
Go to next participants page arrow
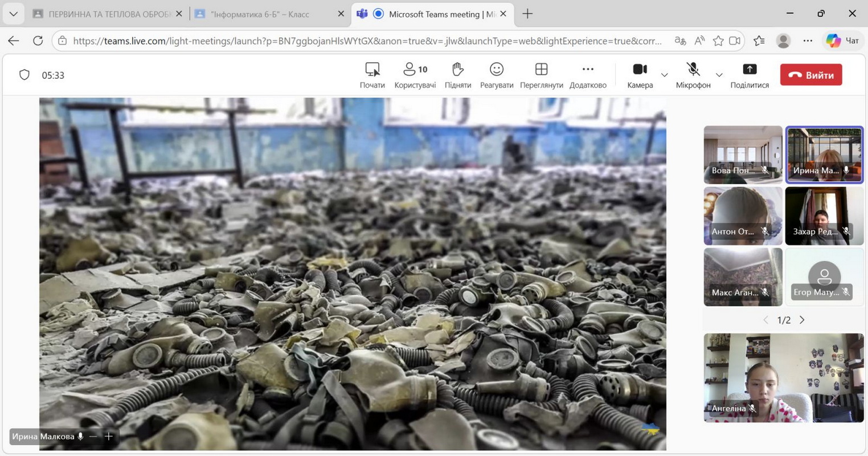[802, 320]
